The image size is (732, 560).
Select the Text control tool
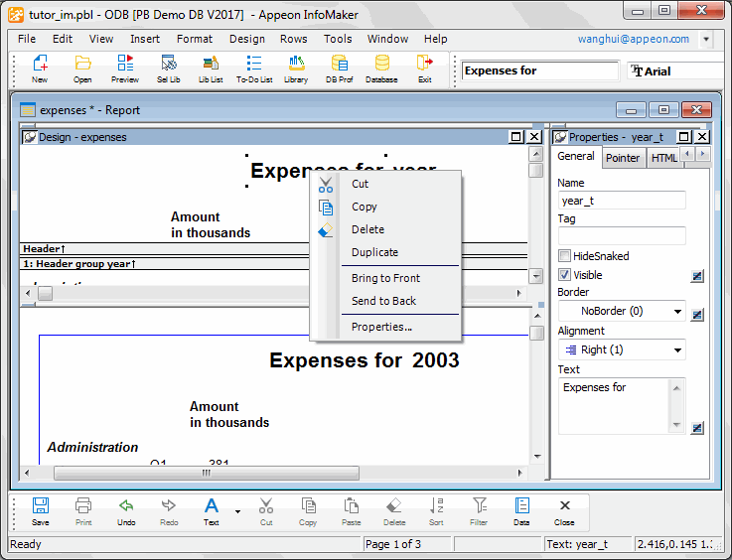(212, 512)
